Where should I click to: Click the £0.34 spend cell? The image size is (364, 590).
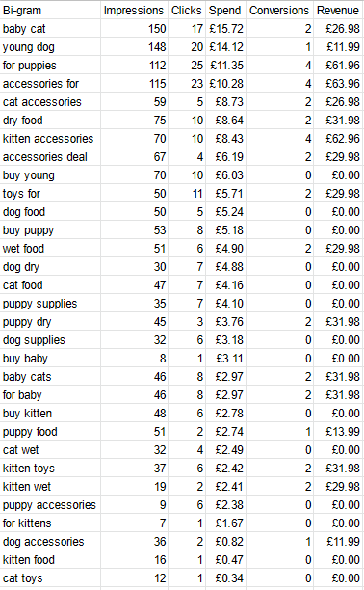coord(225,578)
